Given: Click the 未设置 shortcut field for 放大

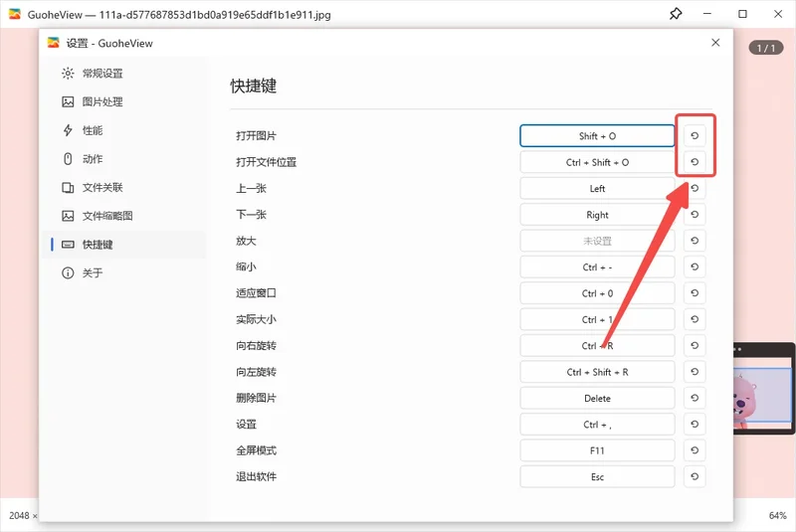Looking at the screenshot, I should pyautogui.click(x=597, y=241).
